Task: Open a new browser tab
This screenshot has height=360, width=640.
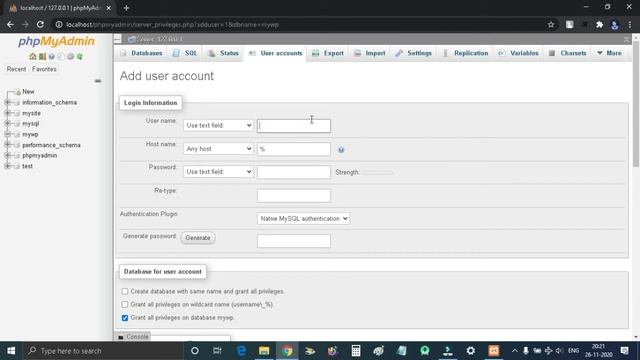Action: (x=126, y=8)
